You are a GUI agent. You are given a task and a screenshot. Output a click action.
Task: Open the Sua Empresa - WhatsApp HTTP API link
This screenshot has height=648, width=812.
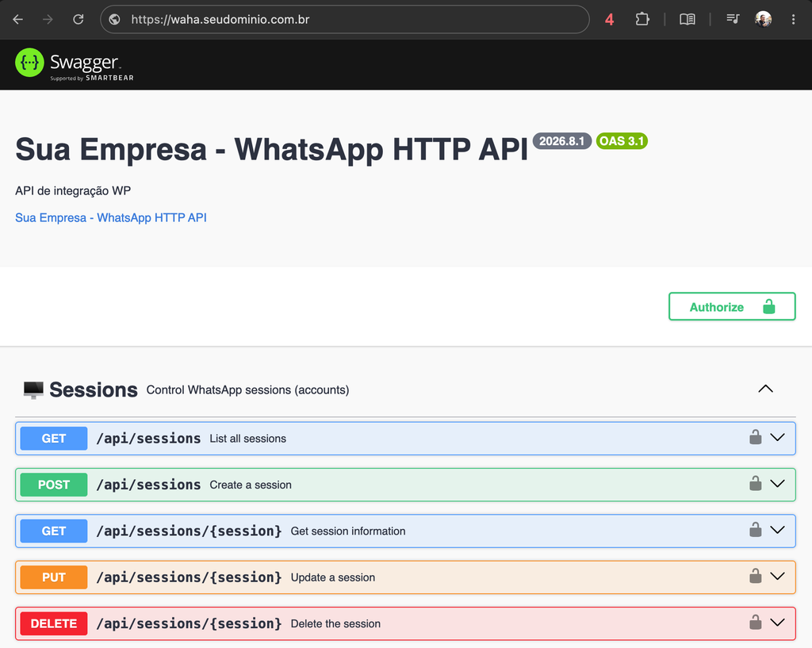click(x=111, y=217)
